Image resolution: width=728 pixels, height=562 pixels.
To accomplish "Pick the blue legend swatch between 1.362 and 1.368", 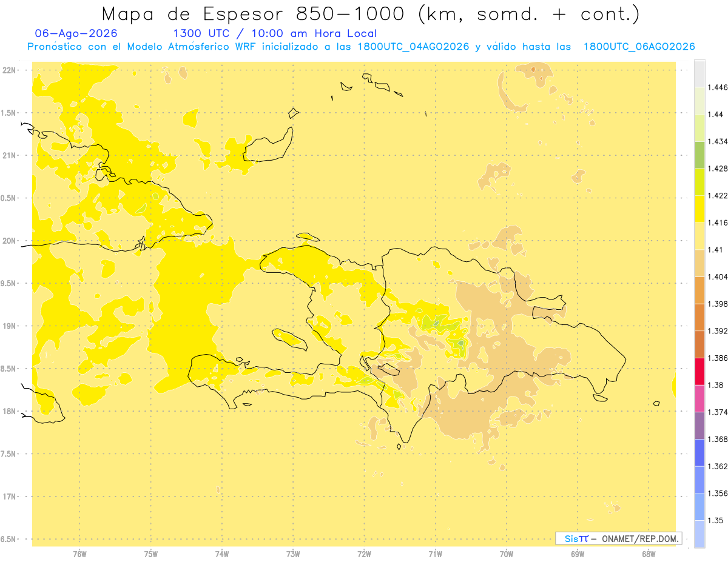I will 699,452.
